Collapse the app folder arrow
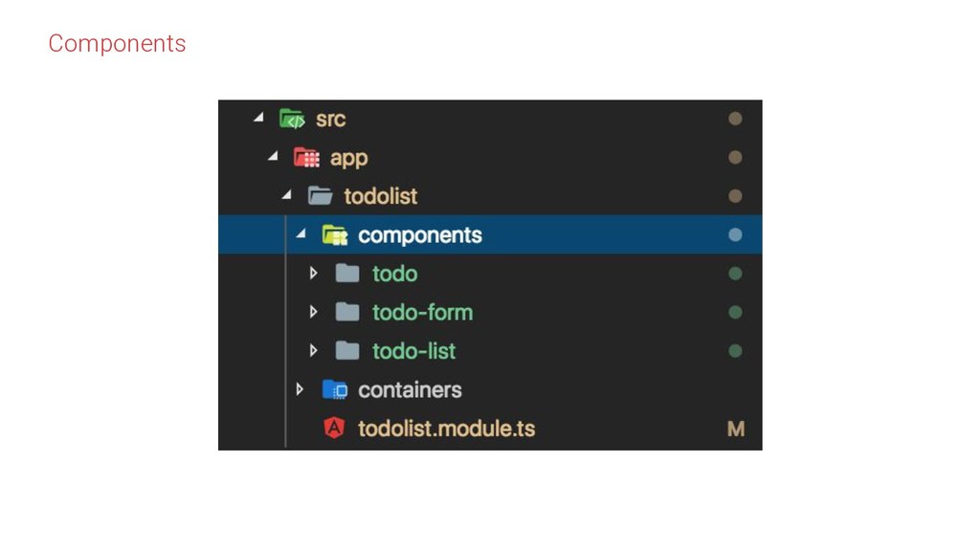980x551 pixels. click(273, 157)
